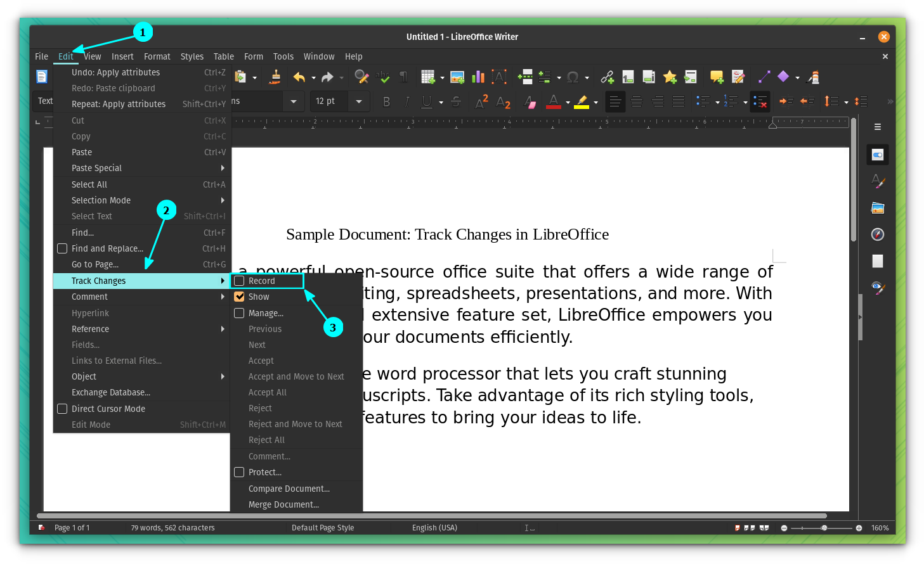Viewport: 924px width, 564px height.
Task: Open the font size dropdown
Action: tap(360, 101)
